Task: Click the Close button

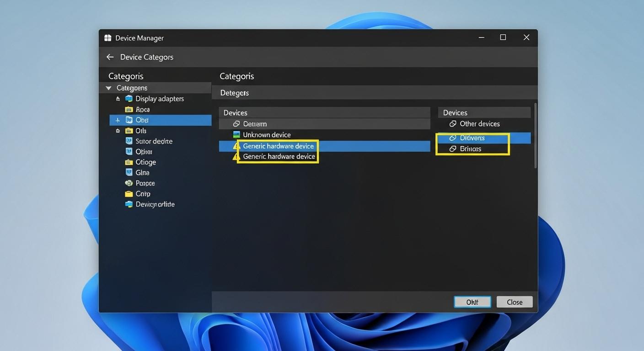Action: pyautogui.click(x=514, y=302)
